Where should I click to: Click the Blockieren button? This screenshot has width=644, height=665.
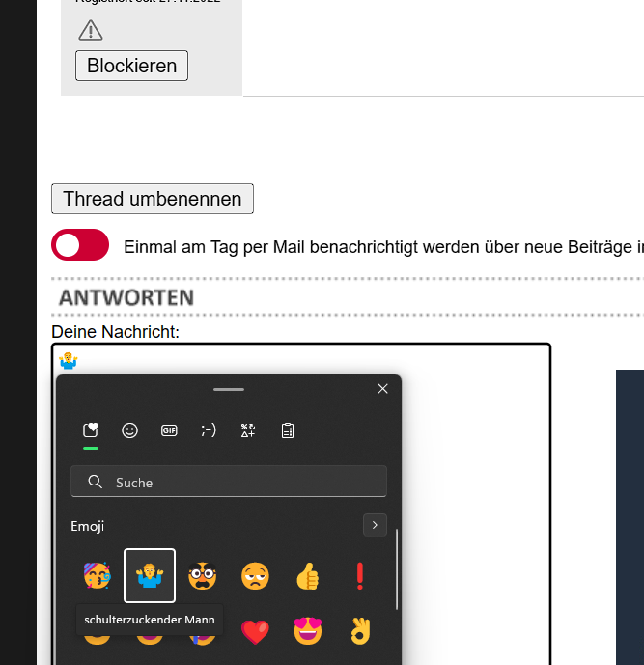[131, 66]
